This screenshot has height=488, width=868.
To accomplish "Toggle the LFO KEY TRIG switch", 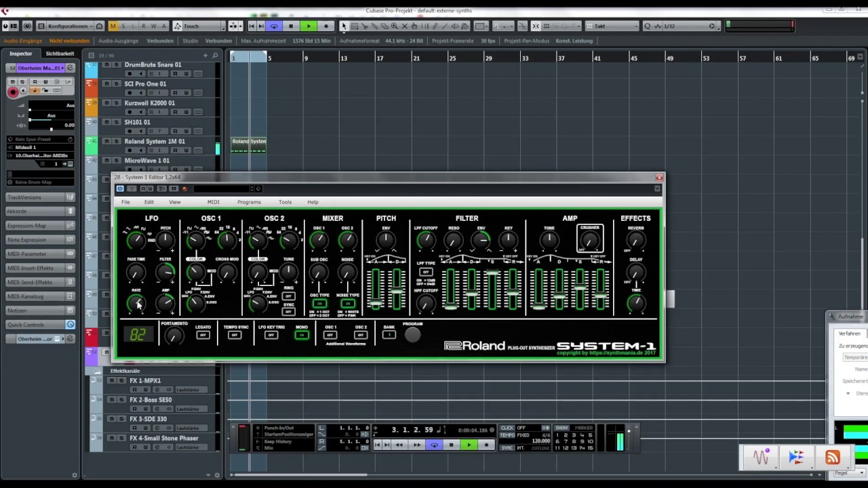I will click(x=271, y=335).
